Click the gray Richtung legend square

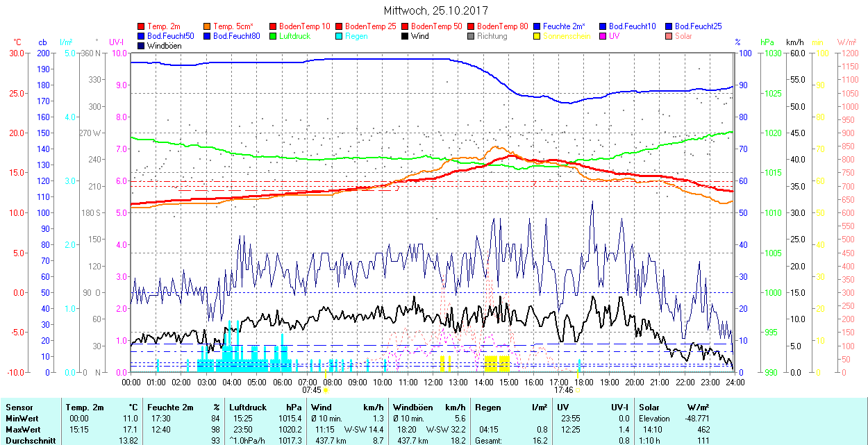471,36
